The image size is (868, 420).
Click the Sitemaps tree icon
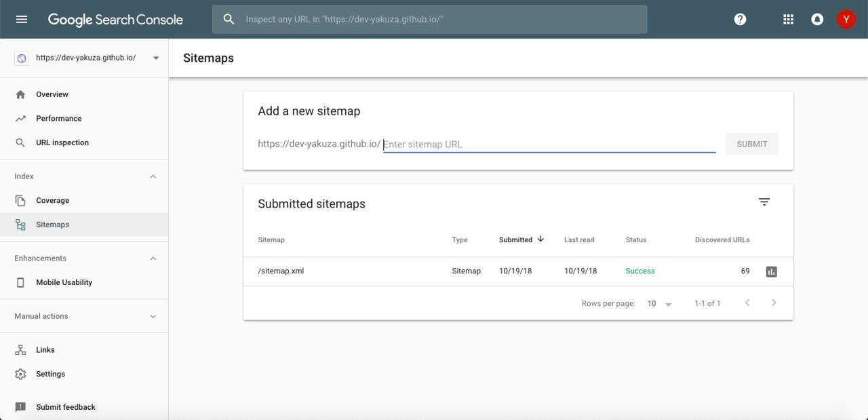(20, 225)
